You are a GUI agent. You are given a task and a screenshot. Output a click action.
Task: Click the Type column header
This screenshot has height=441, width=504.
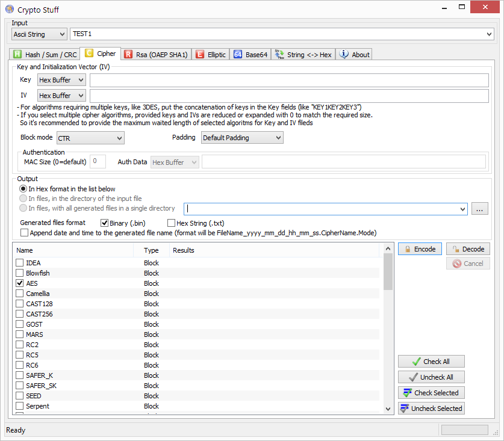pos(151,250)
